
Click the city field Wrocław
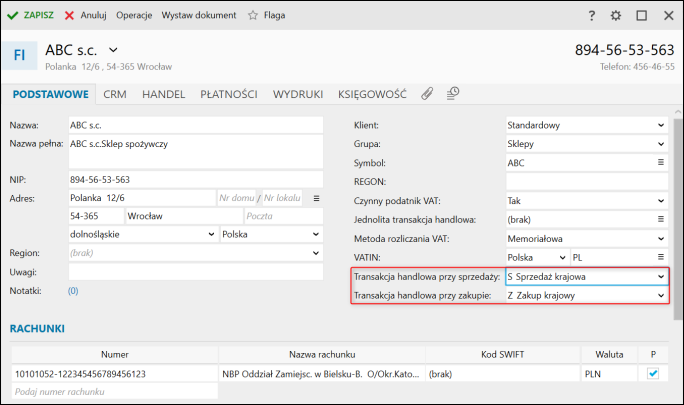click(x=184, y=216)
